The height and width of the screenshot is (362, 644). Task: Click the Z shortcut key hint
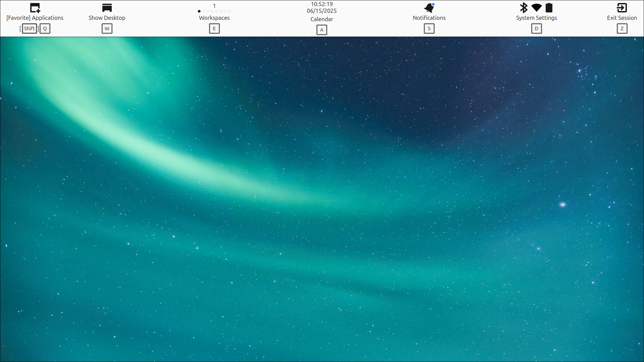[x=622, y=29]
